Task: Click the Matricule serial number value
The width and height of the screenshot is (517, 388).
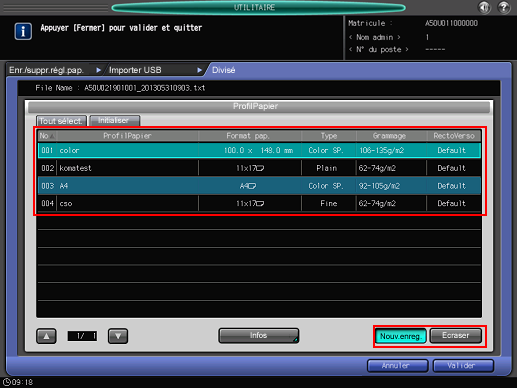Action: (451, 23)
